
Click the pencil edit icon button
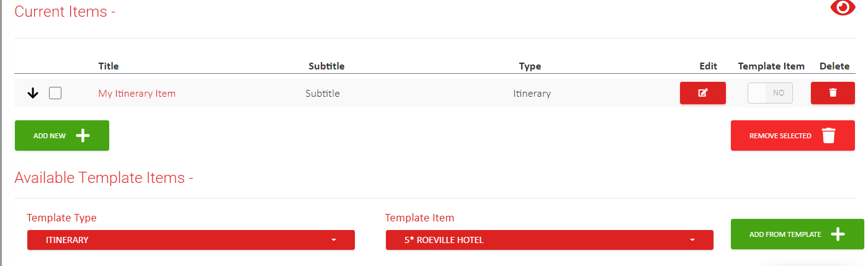tap(703, 93)
